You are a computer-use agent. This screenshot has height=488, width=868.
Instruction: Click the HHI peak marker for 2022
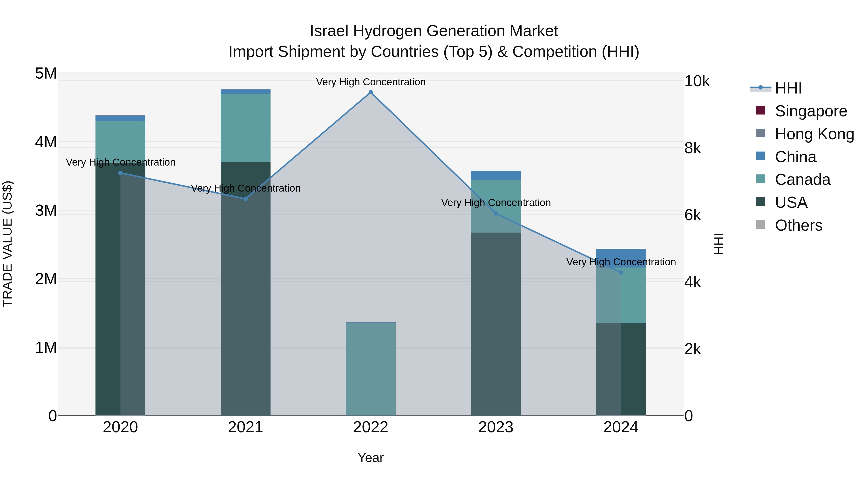(x=371, y=92)
